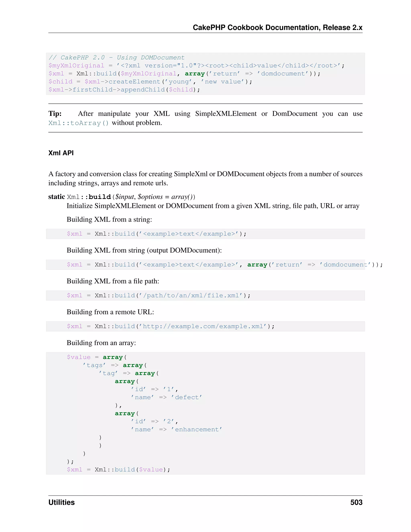
Task: Click the line '$child = $xml->createElement'
Action: coord(150,82)
